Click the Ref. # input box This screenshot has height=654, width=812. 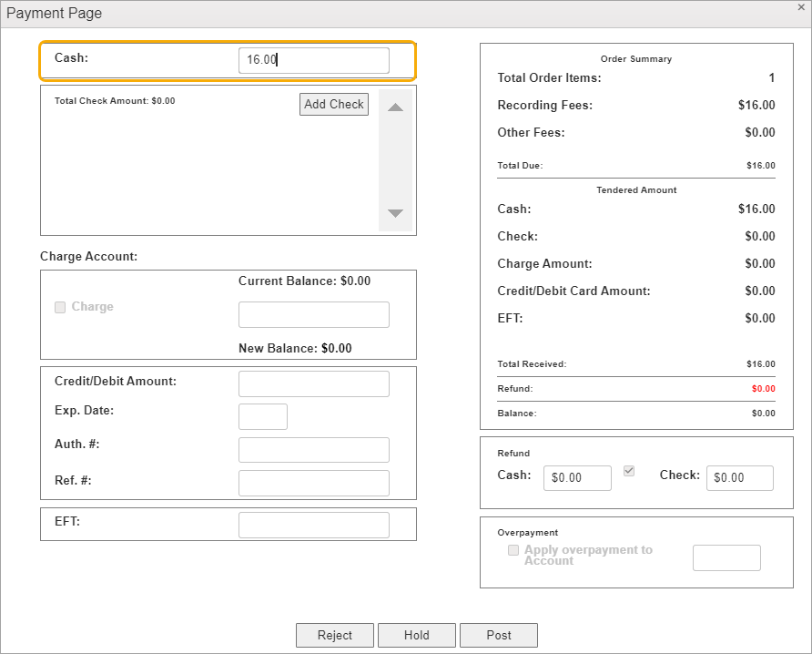coord(313,483)
